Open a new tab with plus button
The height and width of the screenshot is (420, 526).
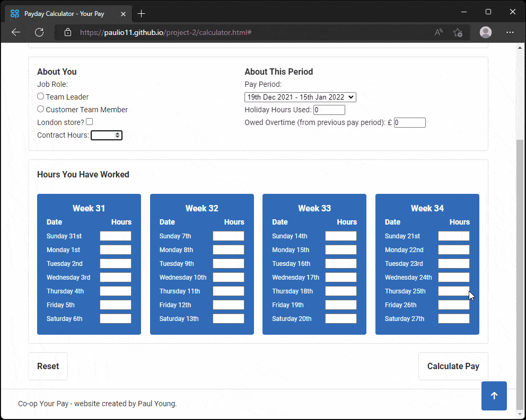pos(141,13)
